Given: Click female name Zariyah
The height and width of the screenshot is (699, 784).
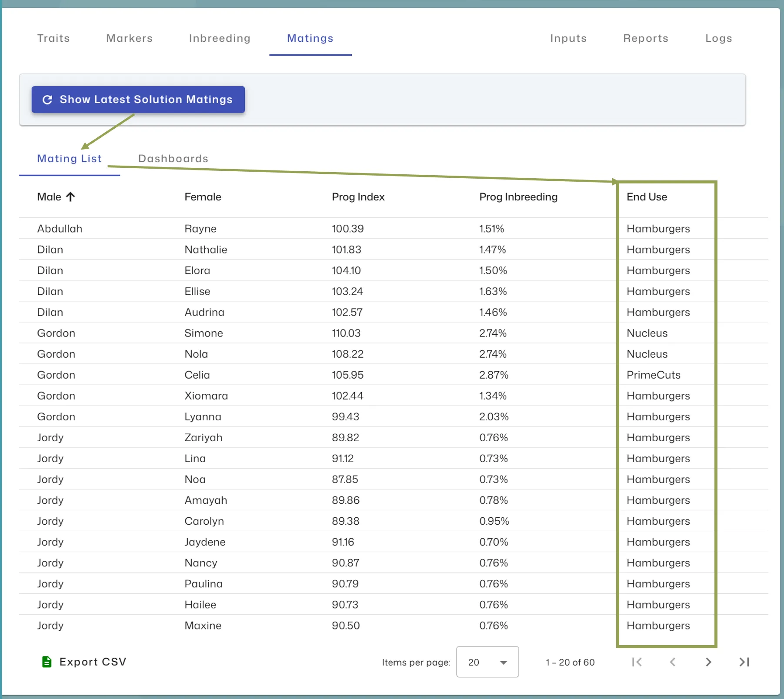Looking at the screenshot, I should coord(203,437).
